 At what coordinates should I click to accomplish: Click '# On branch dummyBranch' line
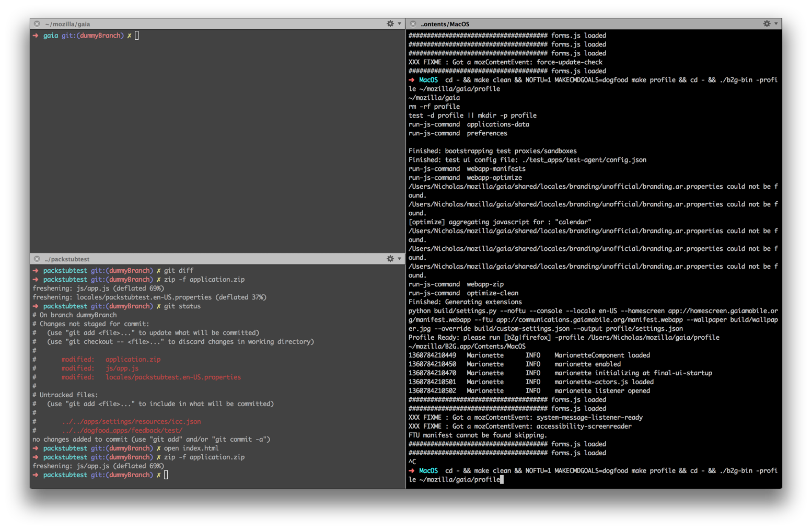click(x=75, y=315)
